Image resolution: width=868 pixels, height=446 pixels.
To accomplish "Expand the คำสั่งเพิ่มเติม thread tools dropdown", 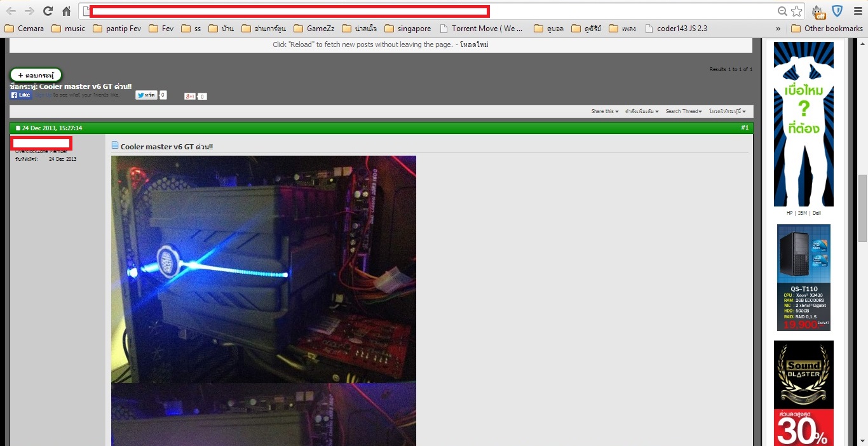I will tap(642, 111).
